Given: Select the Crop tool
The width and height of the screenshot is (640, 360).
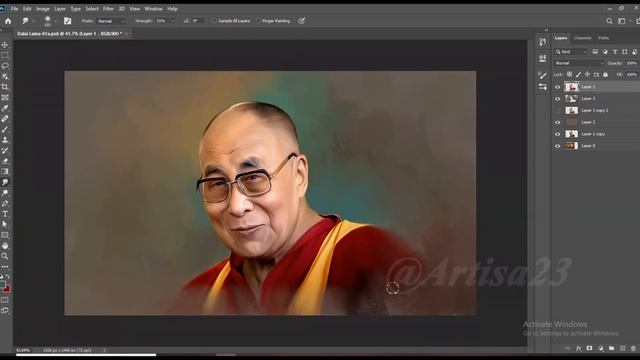Looking at the screenshot, I should 5,87.
